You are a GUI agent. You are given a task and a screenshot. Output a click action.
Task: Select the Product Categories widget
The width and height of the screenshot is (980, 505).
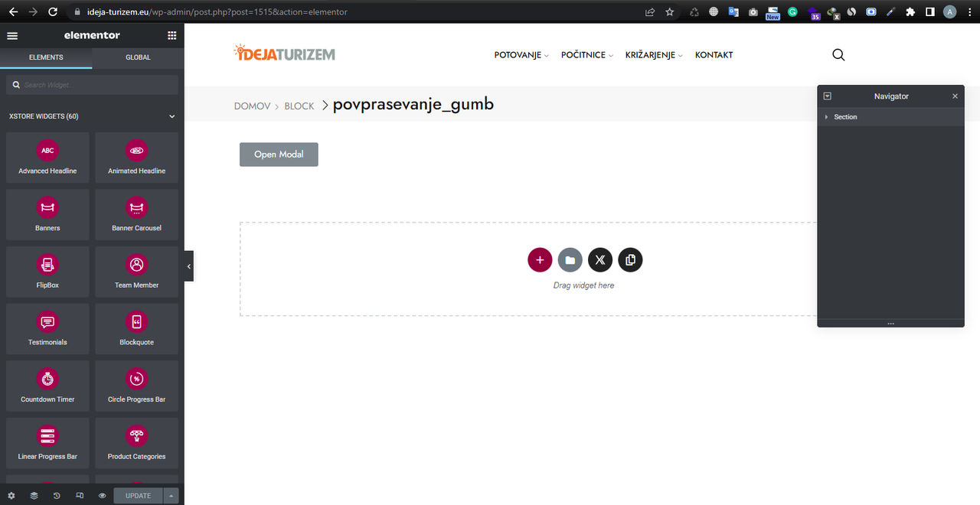136,443
